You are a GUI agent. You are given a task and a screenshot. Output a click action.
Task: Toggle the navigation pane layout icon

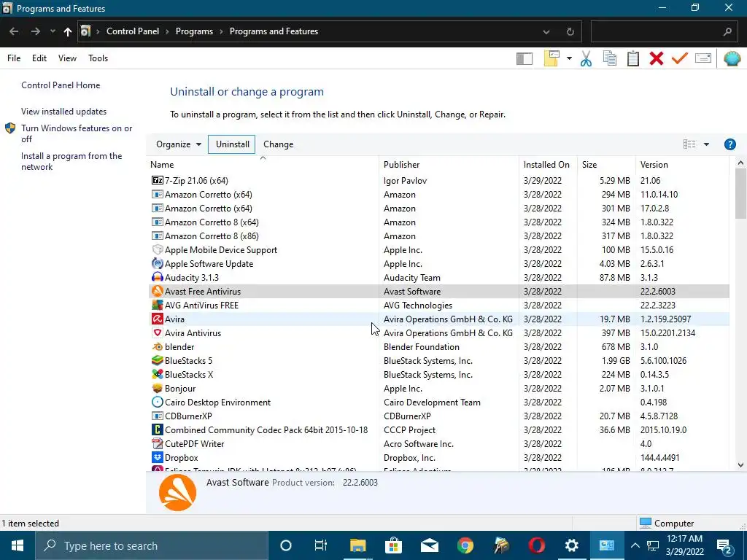(x=524, y=58)
